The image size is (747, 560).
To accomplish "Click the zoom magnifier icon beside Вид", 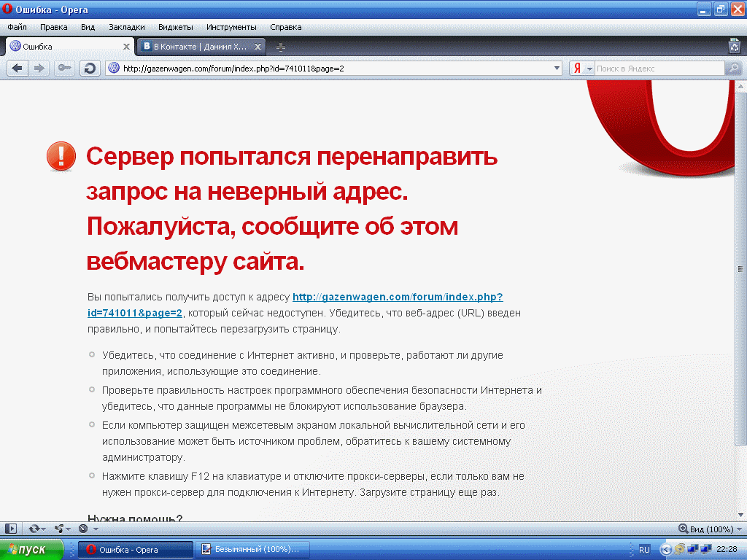I will coord(683,529).
